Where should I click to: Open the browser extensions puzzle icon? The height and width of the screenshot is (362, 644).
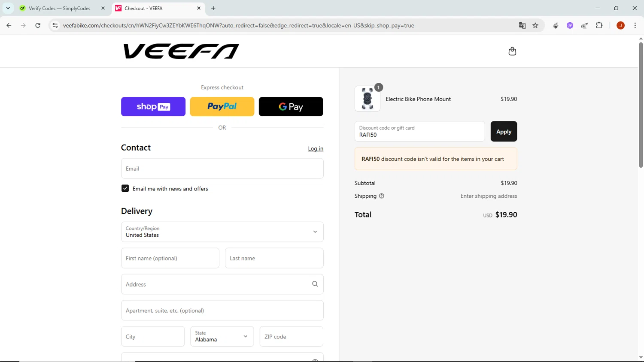coord(599,25)
